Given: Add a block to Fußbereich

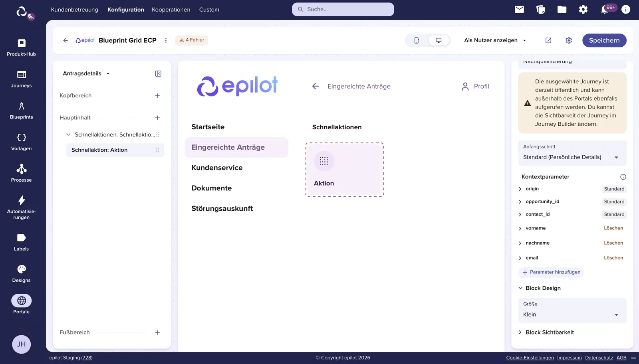Looking at the screenshot, I should coord(157,332).
